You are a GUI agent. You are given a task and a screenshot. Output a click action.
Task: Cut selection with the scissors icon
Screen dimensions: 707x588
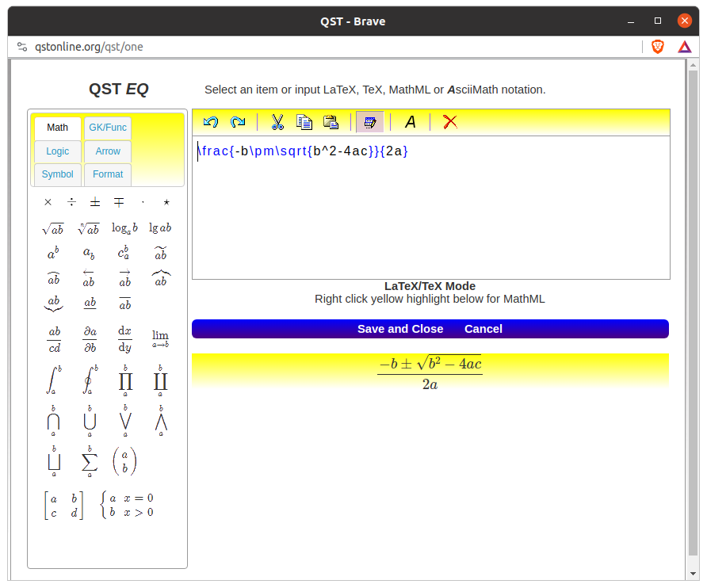(x=277, y=122)
